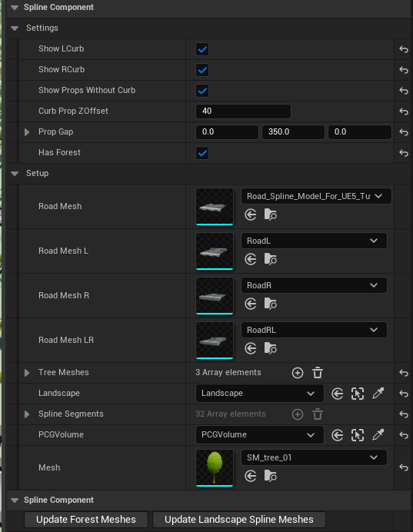Click the Road Mesh thumbnail
The height and width of the screenshot is (532, 413).
(x=215, y=207)
